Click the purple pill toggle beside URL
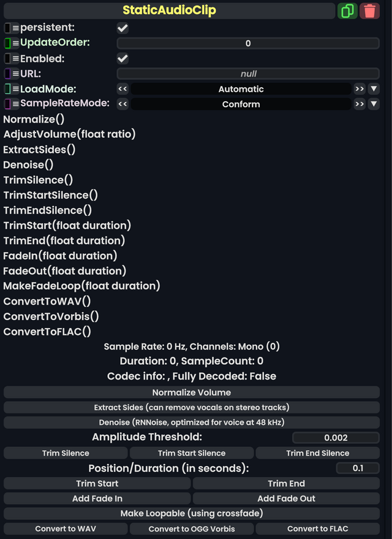The height and width of the screenshot is (539, 392). click(x=7, y=74)
